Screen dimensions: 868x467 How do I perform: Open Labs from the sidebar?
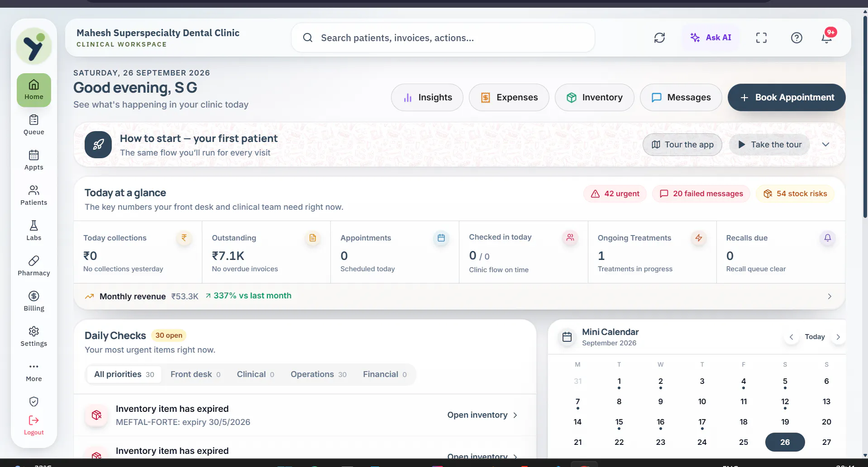34,231
